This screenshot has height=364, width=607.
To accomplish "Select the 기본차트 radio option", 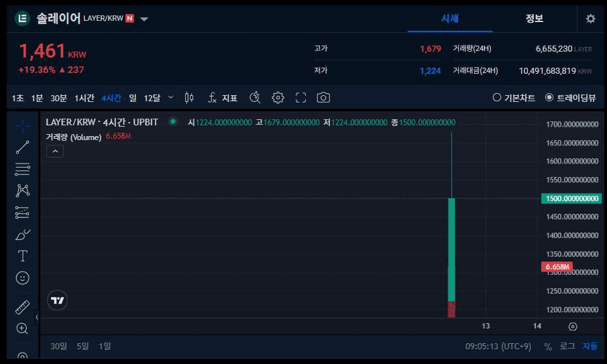I will pyautogui.click(x=514, y=98).
